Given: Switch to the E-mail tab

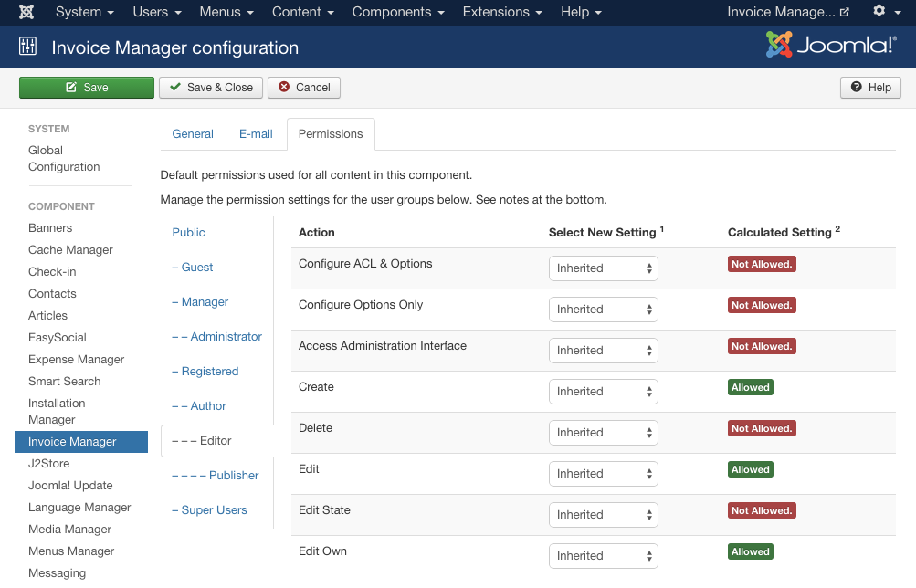Looking at the screenshot, I should pyautogui.click(x=256, y=133).
